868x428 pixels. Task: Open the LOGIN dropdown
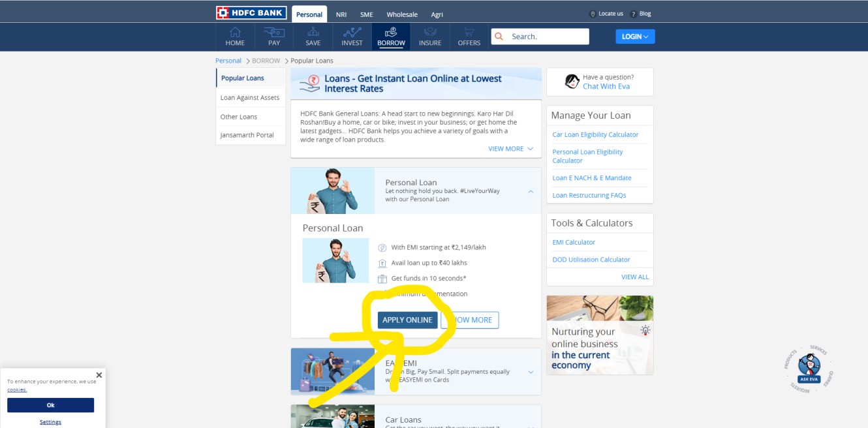coord(635,37)
